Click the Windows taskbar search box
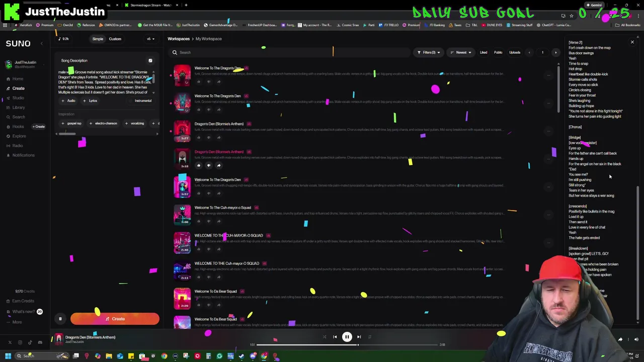Viewport: 644px width, 362px height. [42, 356]
